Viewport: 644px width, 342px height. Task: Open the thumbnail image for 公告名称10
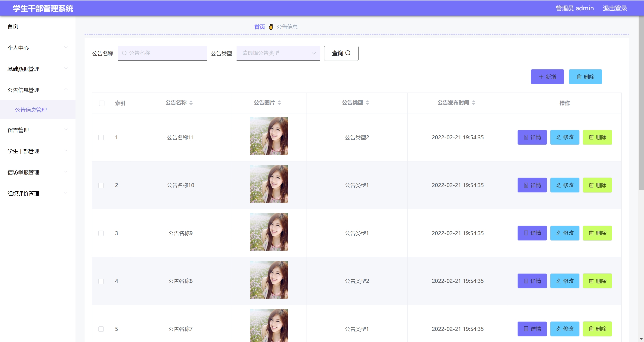[269, 184]
